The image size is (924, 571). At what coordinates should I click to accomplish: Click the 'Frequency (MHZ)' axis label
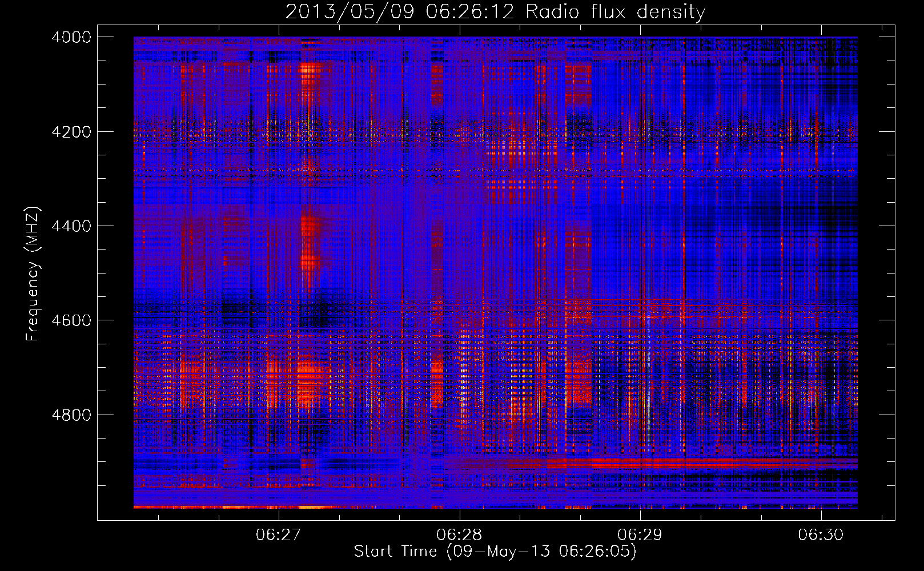point(33,274)
